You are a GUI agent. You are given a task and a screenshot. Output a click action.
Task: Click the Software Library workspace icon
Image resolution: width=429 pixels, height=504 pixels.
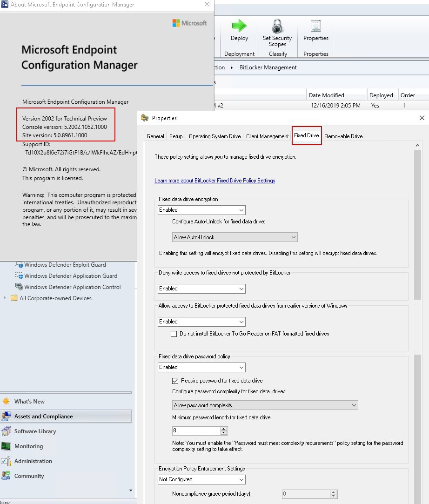(6, 431)
